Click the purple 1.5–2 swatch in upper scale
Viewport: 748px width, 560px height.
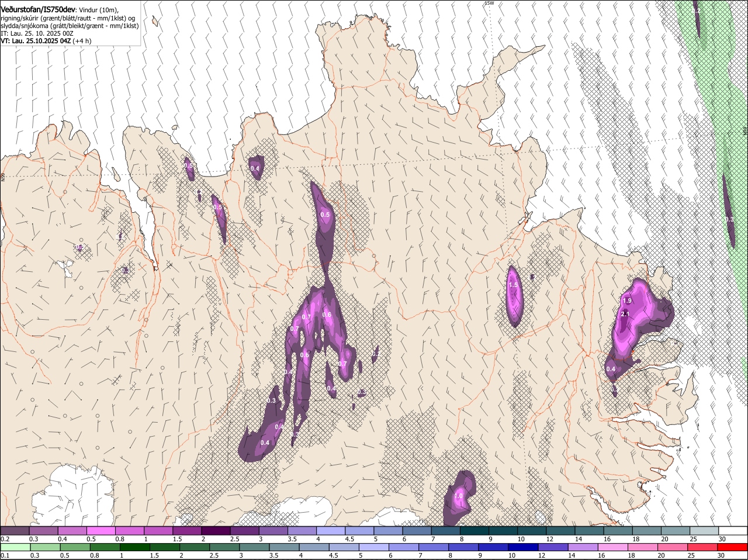[188, 530]
